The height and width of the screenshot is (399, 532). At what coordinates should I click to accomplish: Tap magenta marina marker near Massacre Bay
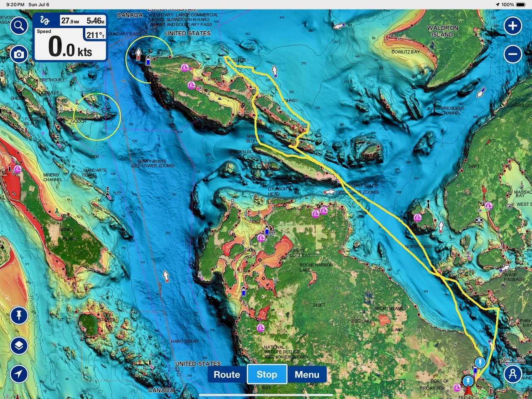coord(488,205)
